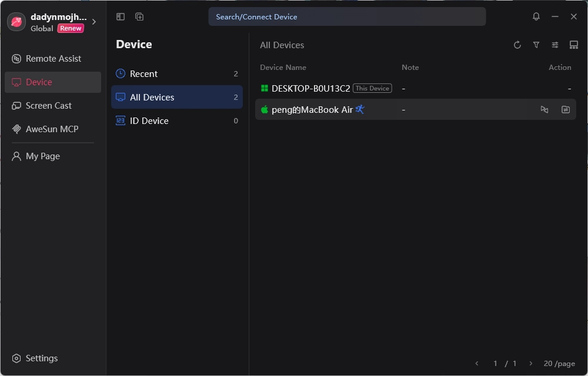Show Recent devices list
Viewport: 588px width, 376px height.
pyautogui.click(x=176, y=74)
